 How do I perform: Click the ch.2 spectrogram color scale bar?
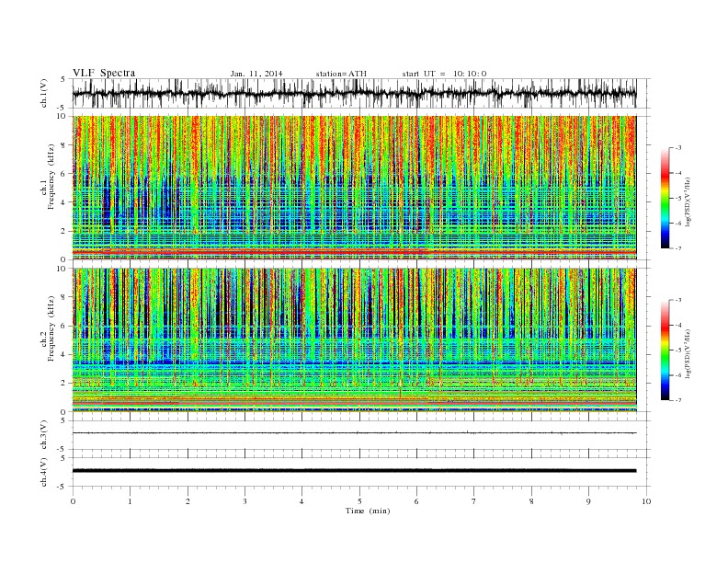tap(665, 350)
